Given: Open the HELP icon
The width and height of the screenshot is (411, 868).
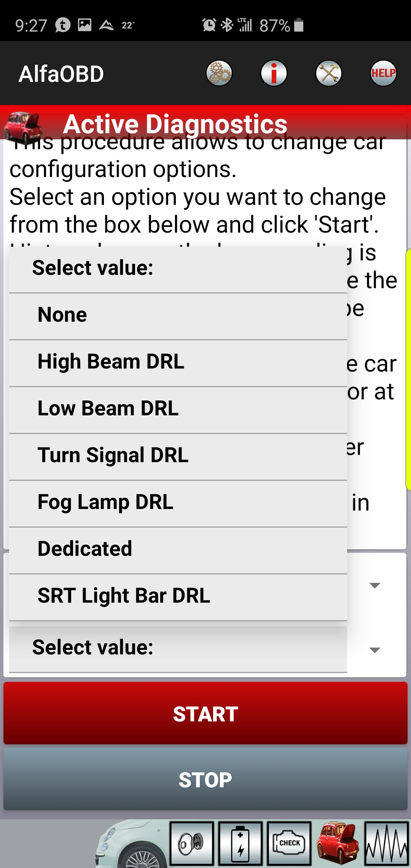Looking at the screenshot, I should coord(384,73).
